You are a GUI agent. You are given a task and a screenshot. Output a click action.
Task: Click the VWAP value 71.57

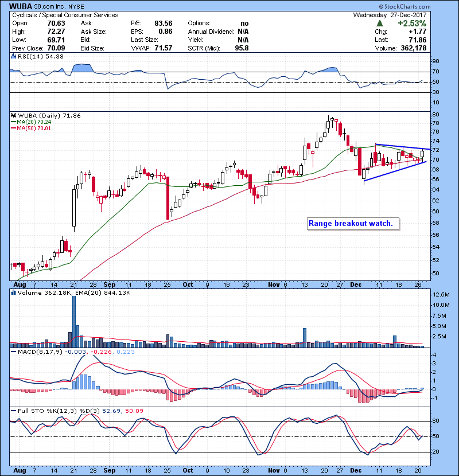[x=164, y=48]
